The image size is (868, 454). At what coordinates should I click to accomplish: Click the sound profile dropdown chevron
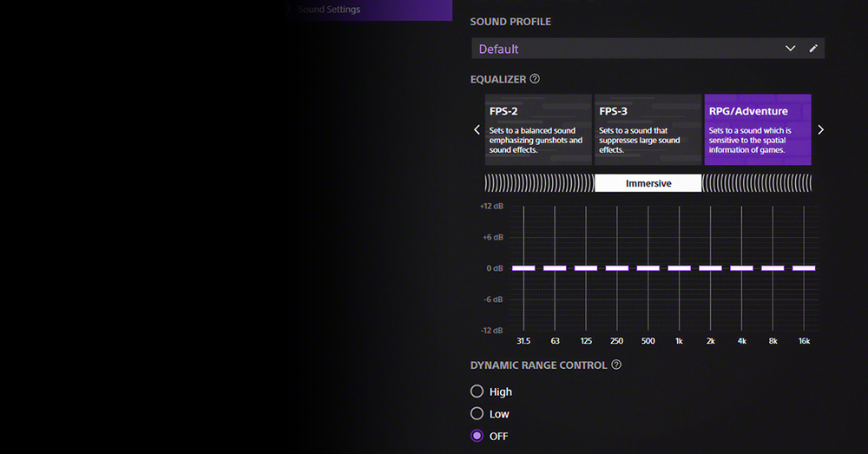point(790,49)
